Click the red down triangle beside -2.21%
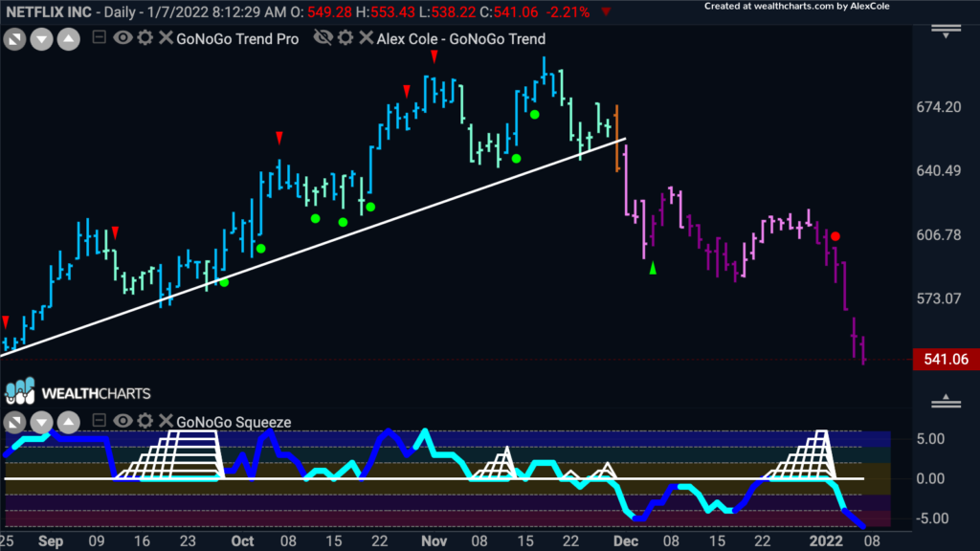Viewport: 980px width, 551px height. click(606, 11)
